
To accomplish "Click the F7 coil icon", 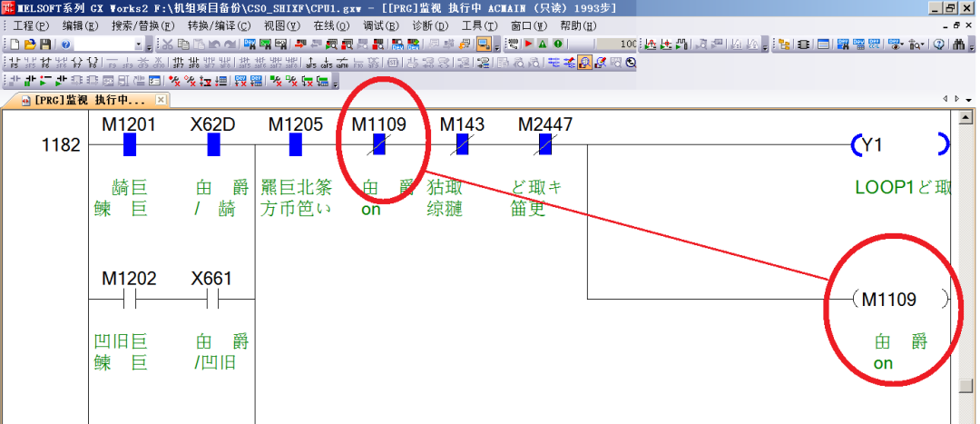I will (77, 63).
